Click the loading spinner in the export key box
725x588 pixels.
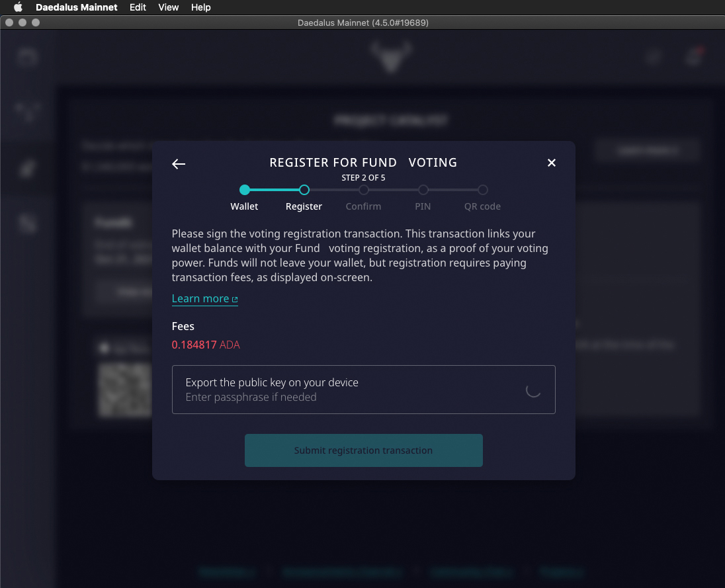point(533,390)
